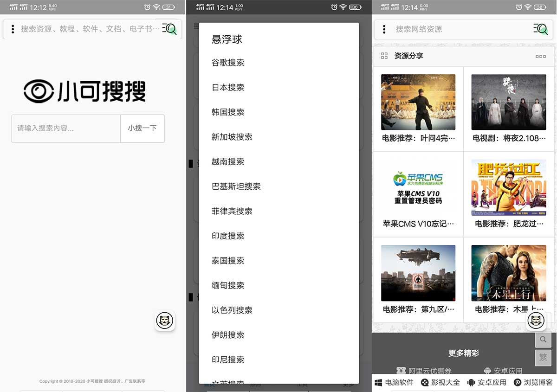Choose 泰国搜索 option
Image resolution: width=557 pixels, height=392 pixels.
pos(228,261)
